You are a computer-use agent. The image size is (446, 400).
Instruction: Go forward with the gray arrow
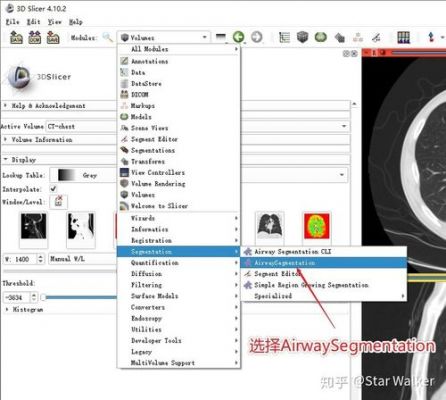256,37
